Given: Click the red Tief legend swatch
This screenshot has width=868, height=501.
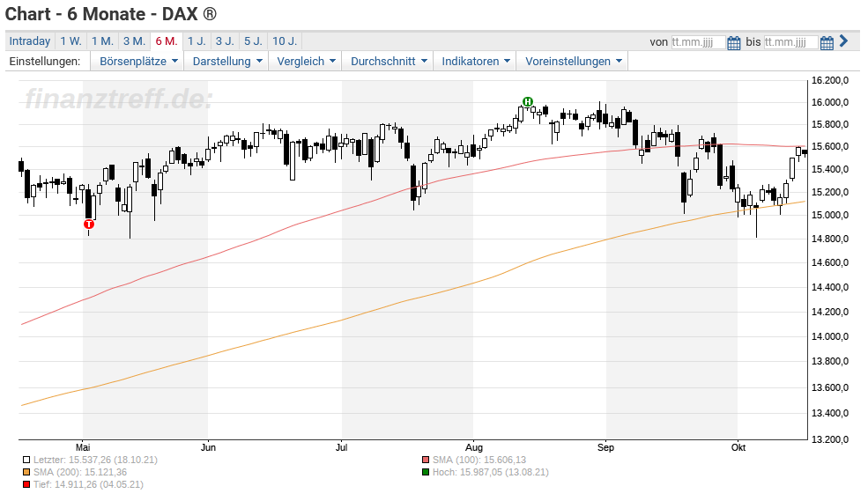Looking at the screenshot, I should pos(26,484).
